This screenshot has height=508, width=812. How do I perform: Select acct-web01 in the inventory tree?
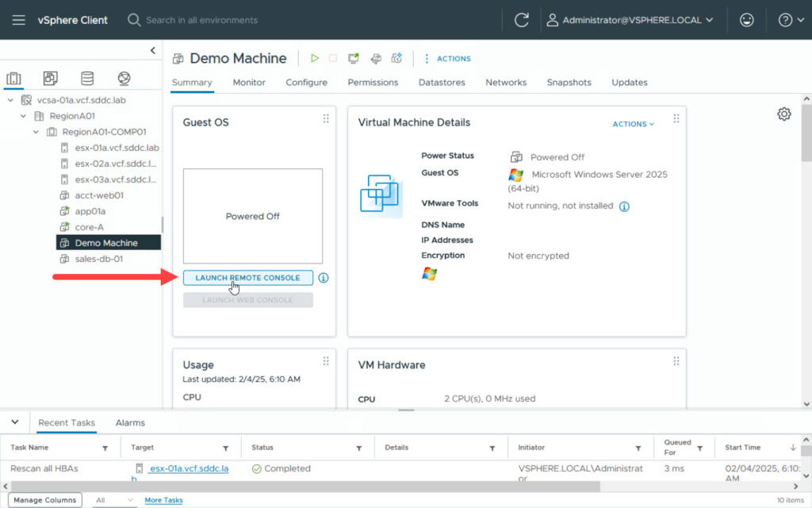coord(99,195)
